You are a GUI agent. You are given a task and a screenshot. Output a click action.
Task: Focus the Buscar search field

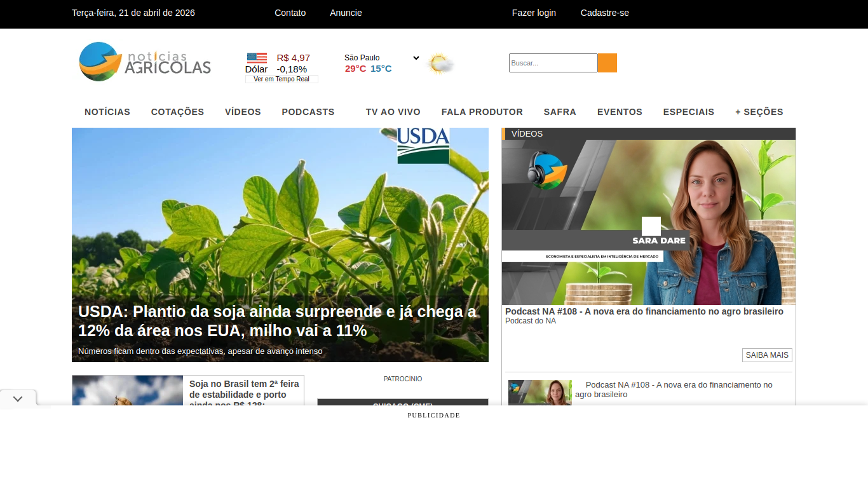tap(553, 63)
